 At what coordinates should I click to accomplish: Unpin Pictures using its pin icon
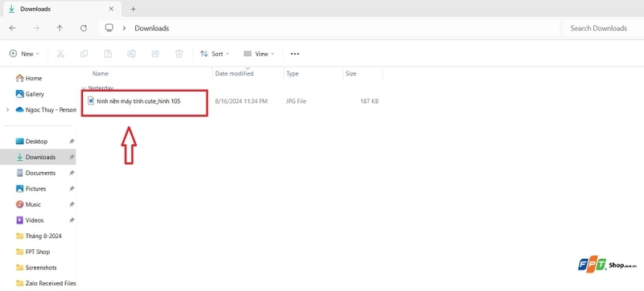pos(72,189)
